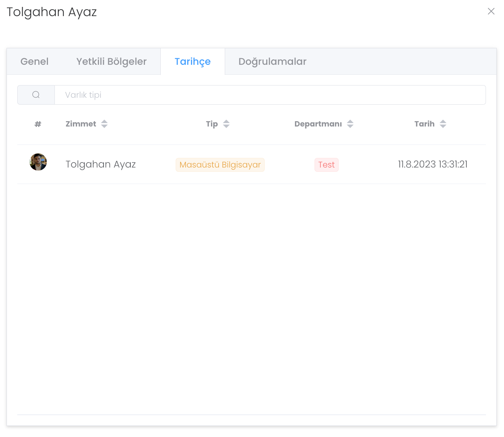The width and height of the screenshot is (504, 437).
Task: Go to the Doğrulamalar tab
Action: coord(272,61)
